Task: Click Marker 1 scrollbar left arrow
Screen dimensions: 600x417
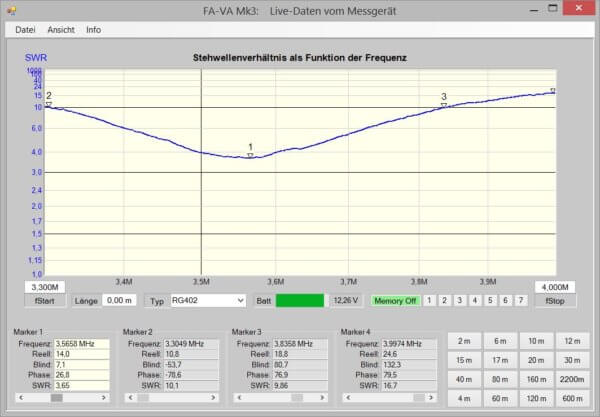Action: (21, 398)
